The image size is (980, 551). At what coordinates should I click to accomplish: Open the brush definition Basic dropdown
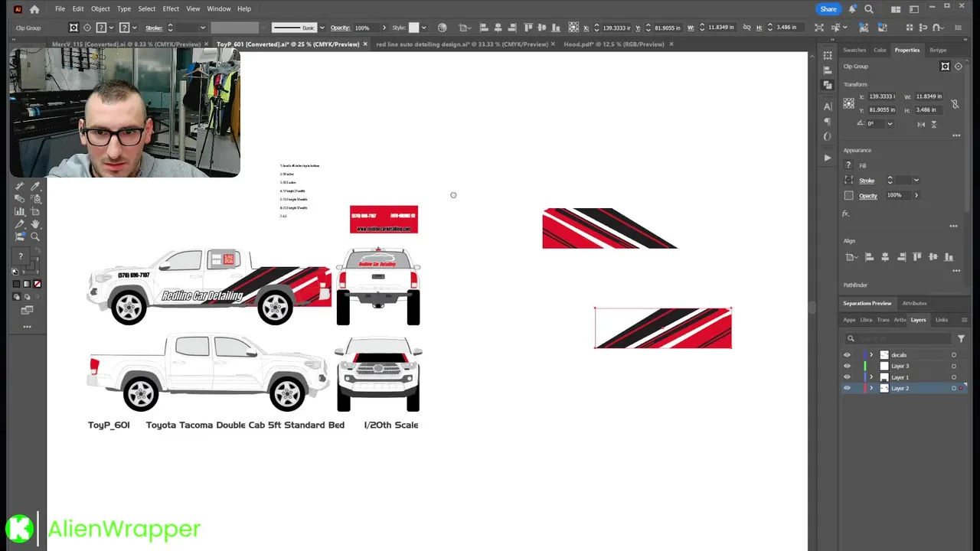coord(322,28)
